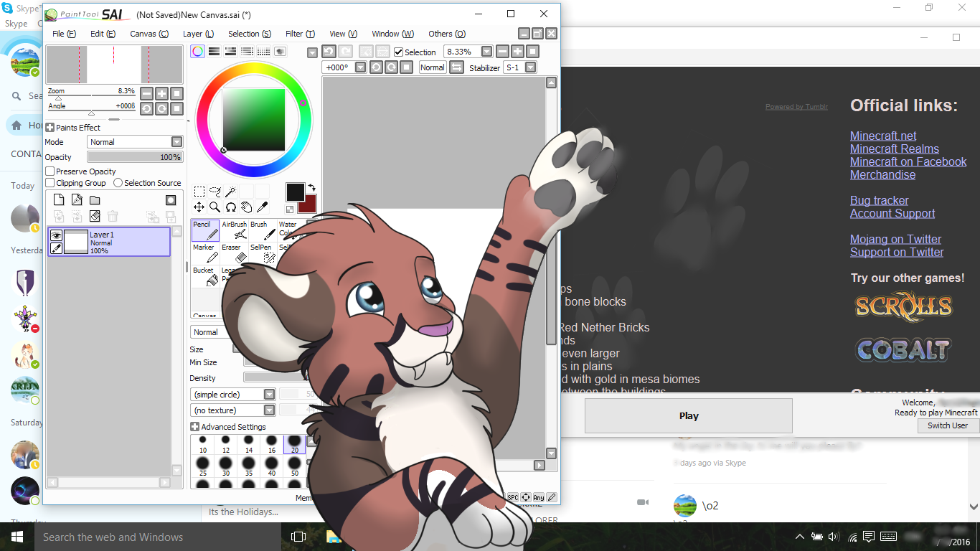Viewport: 980px width, 551px height.
Task: Open the 8.33% zoom dropdown
Action: point(486,52)
